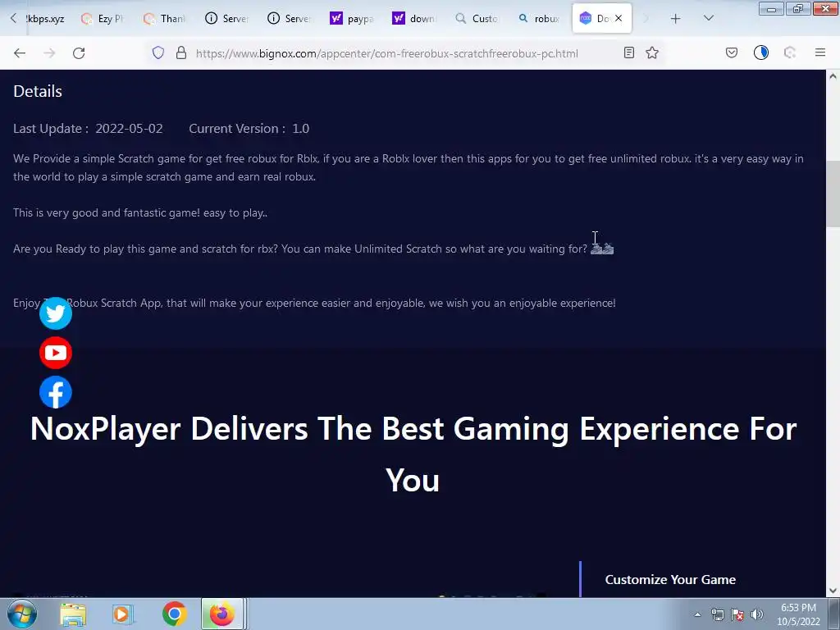840x630 pixels.
Task: Click the scrollbar down arrow
Action: click(833, 591)
